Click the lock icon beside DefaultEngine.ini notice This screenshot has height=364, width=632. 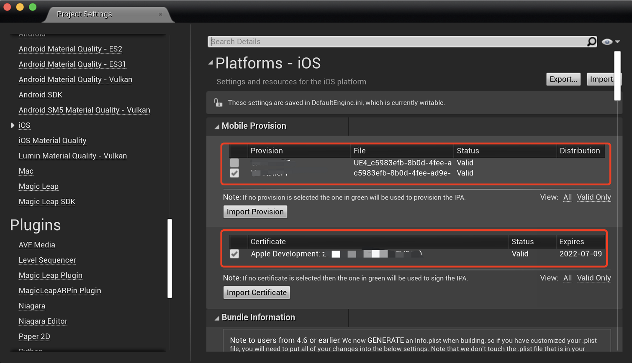[x=218, y=103]
